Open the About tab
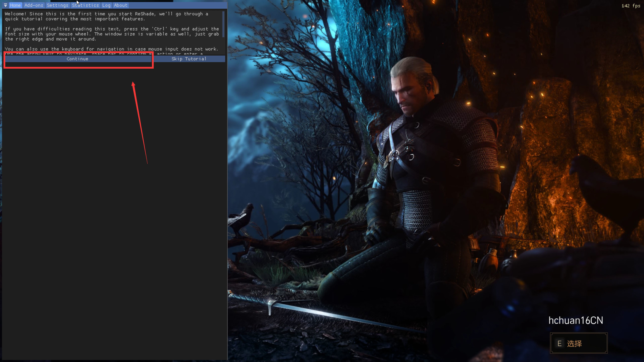 [120, 5]
